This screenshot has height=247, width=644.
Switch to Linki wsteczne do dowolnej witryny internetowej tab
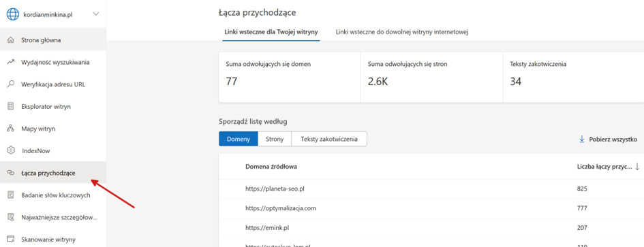[402, 32]
